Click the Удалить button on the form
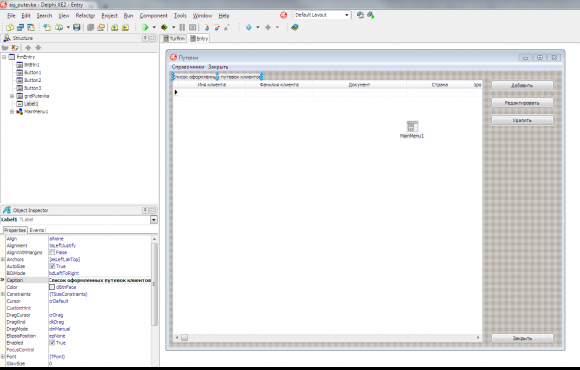The width and height of the screenshot is (580, 370). click(522, 120)
